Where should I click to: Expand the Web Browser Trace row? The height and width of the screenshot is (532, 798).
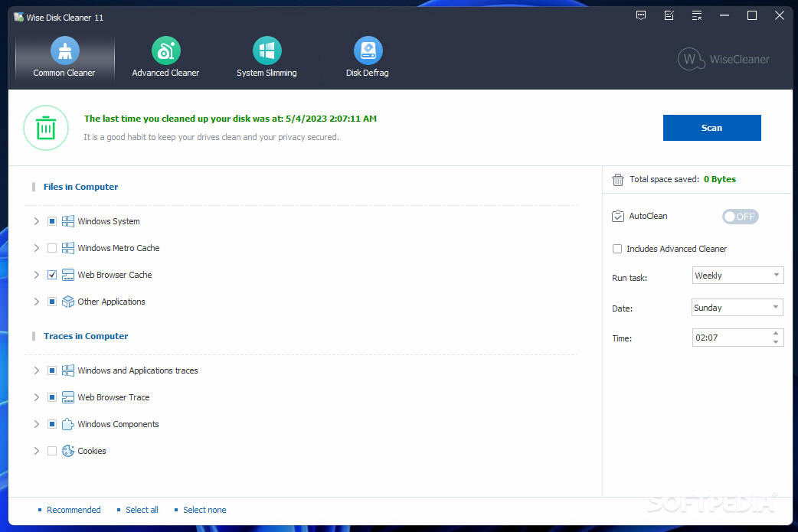click(x=37, y=397)
